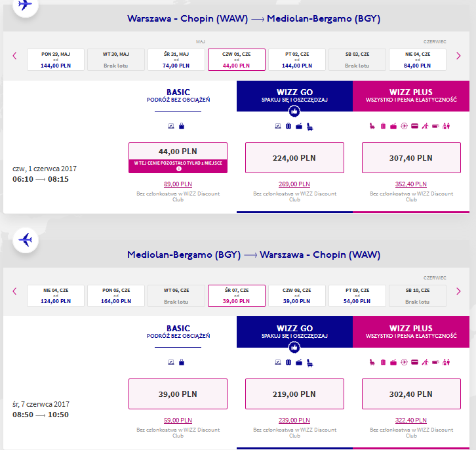Click the 'czw, 1 czerwca 2017' date text
Screen dimensions: 476x450
[x=45, y=169]
